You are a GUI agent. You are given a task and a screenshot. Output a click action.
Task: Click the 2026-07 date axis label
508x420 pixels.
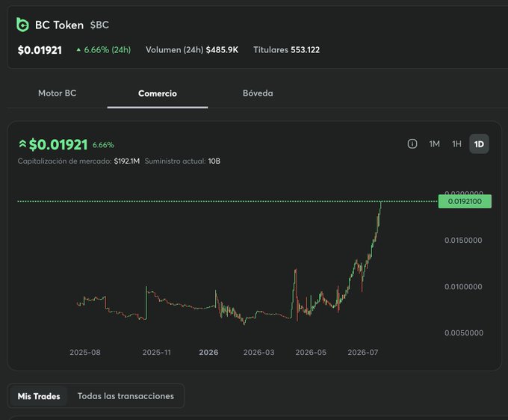pos(363,353)
